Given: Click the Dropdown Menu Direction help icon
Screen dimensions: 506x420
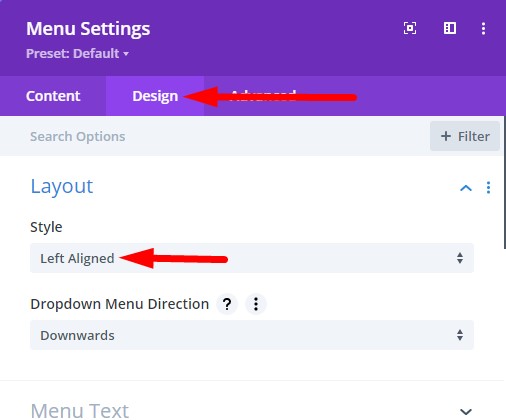Looking at the screenshot, I should [x=227, y=304].
